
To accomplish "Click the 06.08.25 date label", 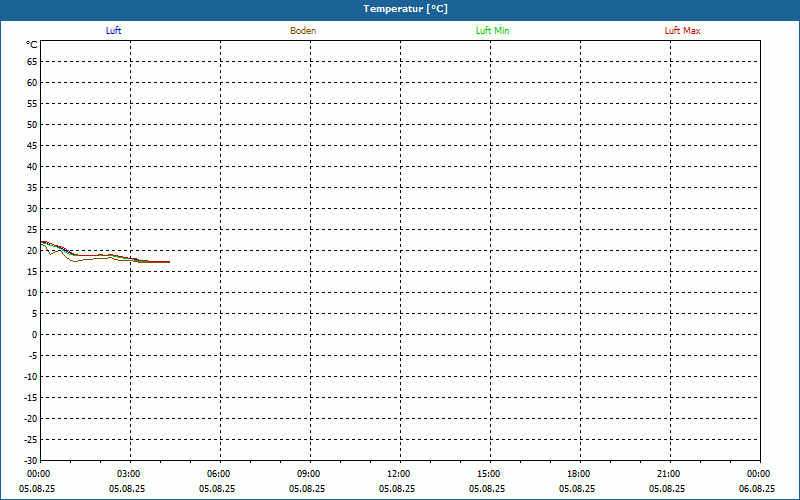I will point(757,489).
